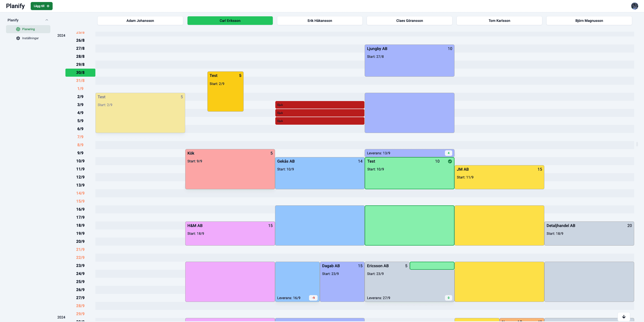Select the Carl Eriksson column header
The image size is (644, 322).
pos(230,21)
